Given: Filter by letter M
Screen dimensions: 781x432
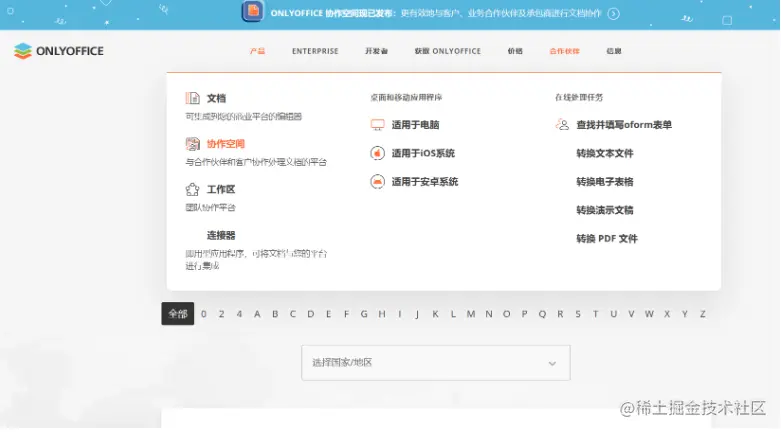Looking at the screenshot, I should (x=471, y=314).
